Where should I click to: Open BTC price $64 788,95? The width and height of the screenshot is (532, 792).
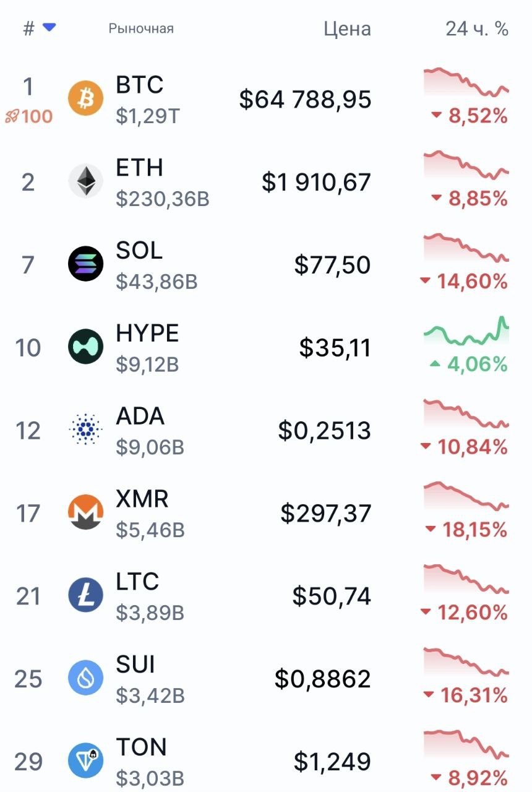[x=306, y=99]
